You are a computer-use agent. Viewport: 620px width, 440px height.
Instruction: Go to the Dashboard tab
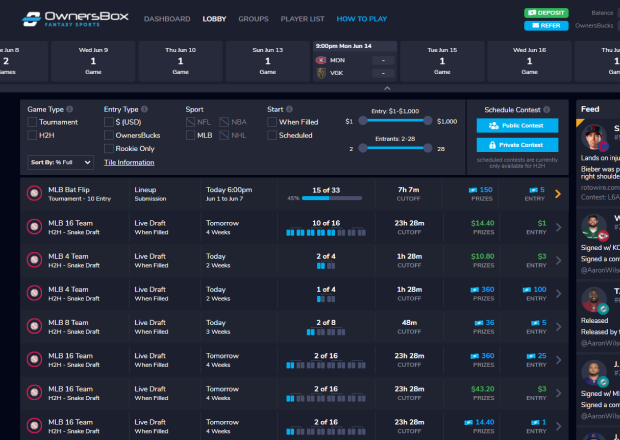[167, 19]
